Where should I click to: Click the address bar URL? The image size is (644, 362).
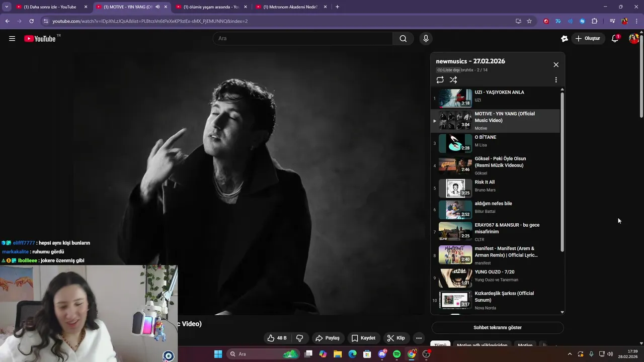150,21
